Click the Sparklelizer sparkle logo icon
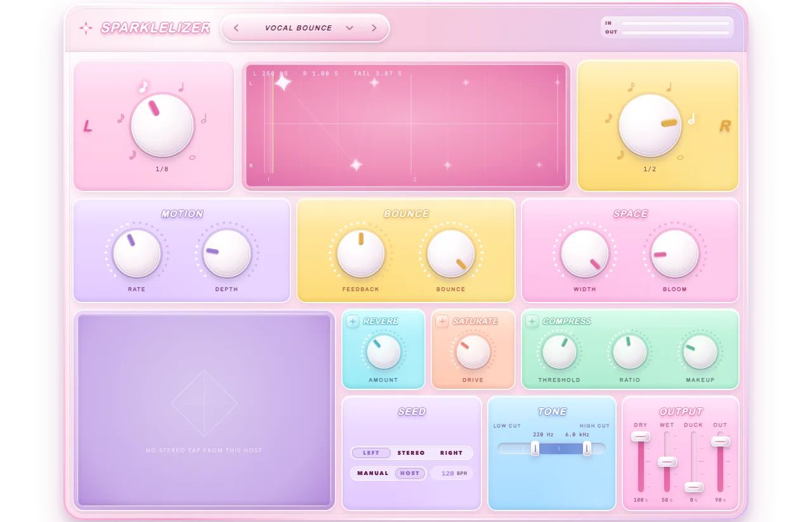The image size is (812, 522). pos(86,28)
